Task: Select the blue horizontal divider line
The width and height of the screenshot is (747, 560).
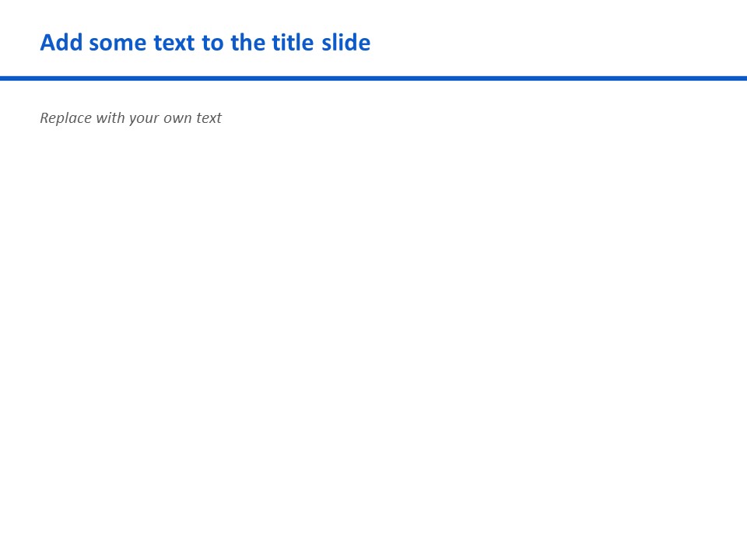Action: click(x=373, y=78)
